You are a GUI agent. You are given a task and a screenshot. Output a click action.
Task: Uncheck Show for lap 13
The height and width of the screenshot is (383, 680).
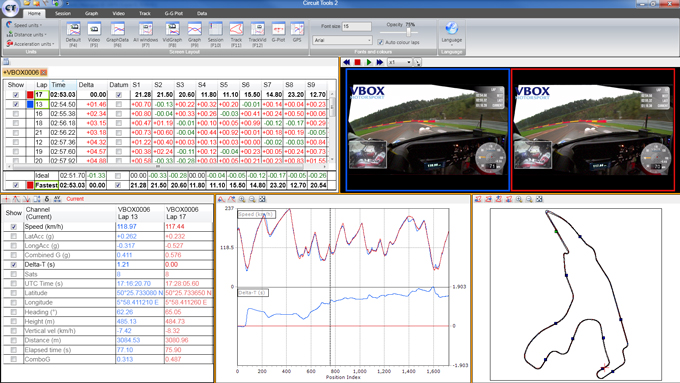coord(16,105)
